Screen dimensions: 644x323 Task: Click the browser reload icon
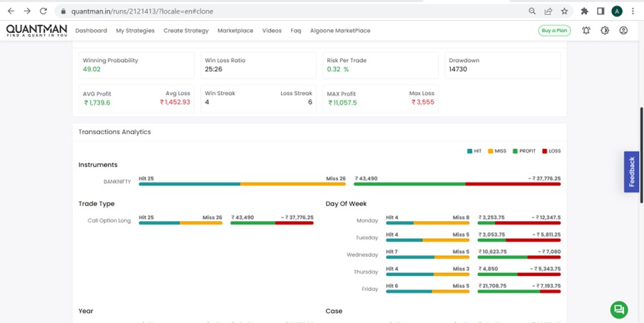coord(43,11)
